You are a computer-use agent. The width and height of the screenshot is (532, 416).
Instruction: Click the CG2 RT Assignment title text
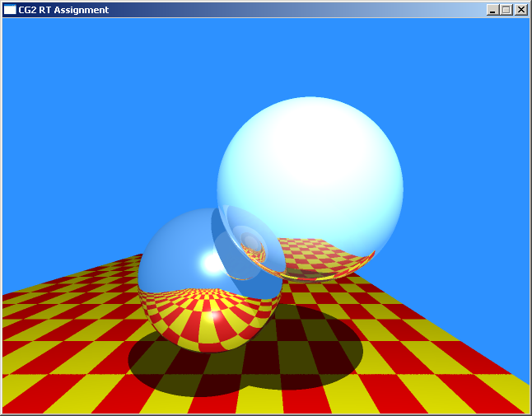click(63, 10)
